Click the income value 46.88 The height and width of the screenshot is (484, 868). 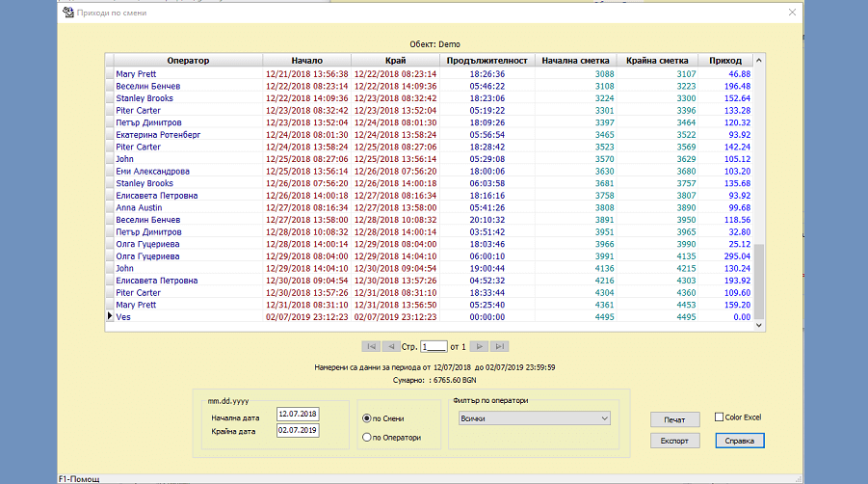pyautogui.click(x=740, y=73)
